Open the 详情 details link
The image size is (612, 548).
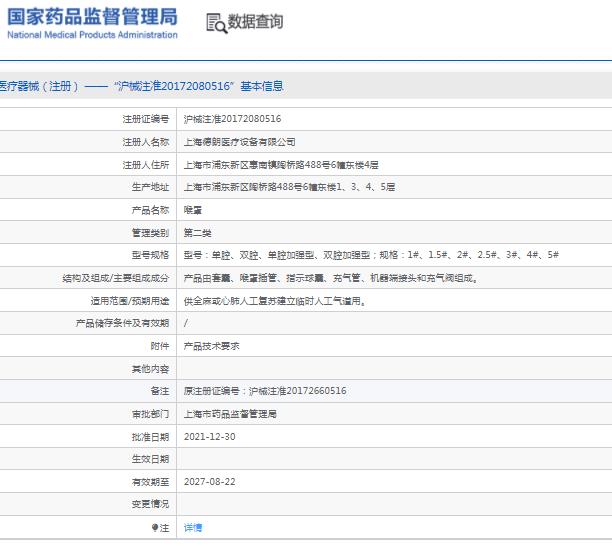(193, 527)
